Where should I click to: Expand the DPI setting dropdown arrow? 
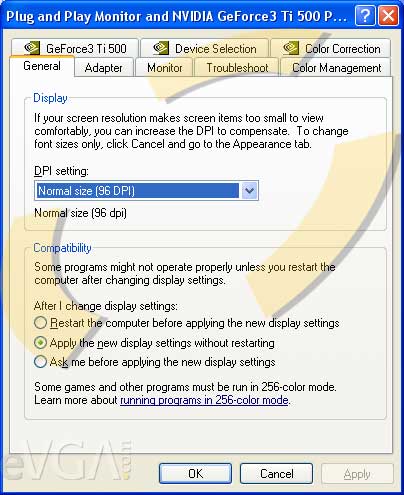pyautogui.click(x=249, y=191)
